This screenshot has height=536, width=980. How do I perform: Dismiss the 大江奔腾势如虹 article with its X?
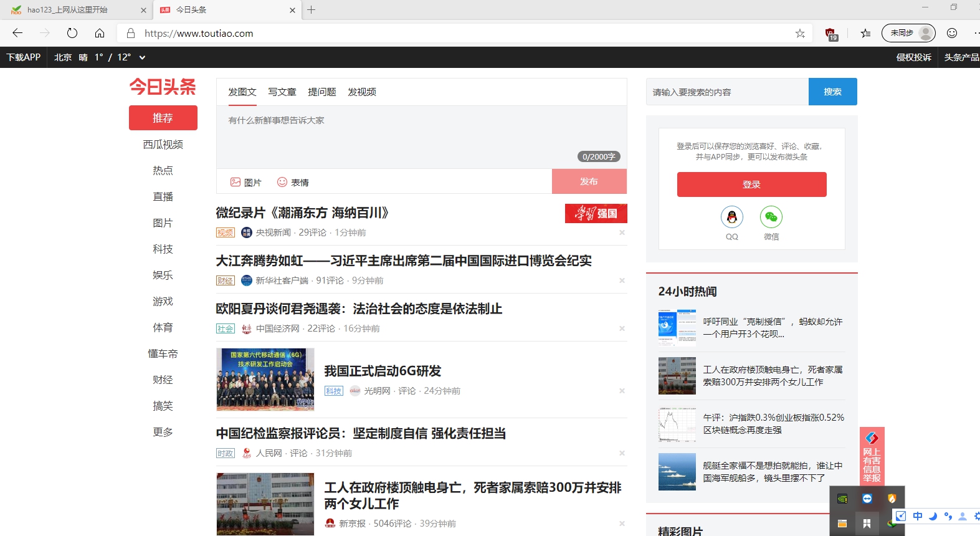tap(622, 280)
